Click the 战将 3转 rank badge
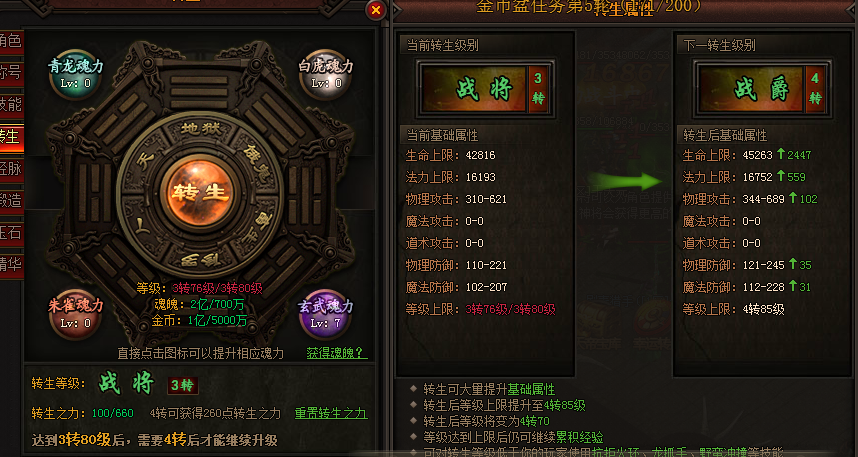Viewport: 858px width, 457px height. [485, 89]
